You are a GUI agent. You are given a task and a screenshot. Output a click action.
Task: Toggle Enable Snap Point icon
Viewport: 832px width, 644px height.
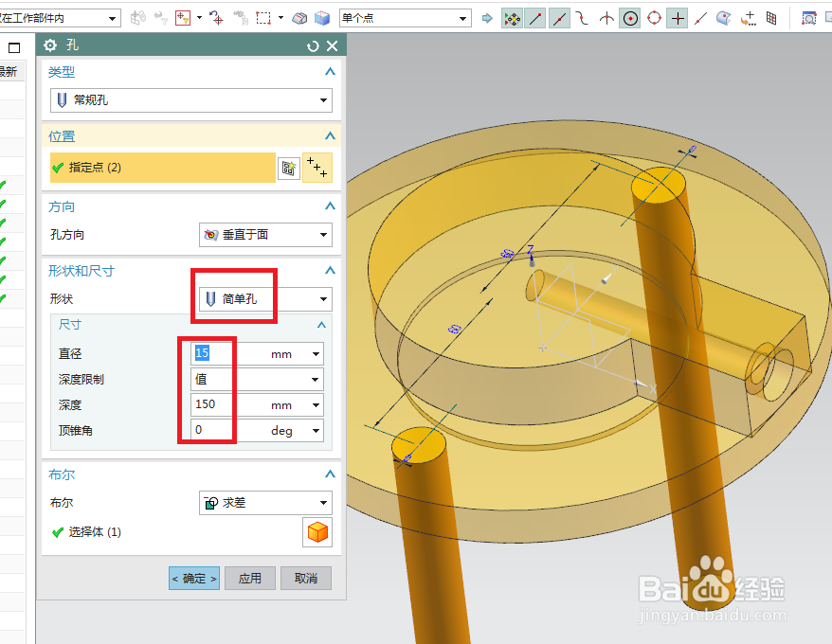512,19
